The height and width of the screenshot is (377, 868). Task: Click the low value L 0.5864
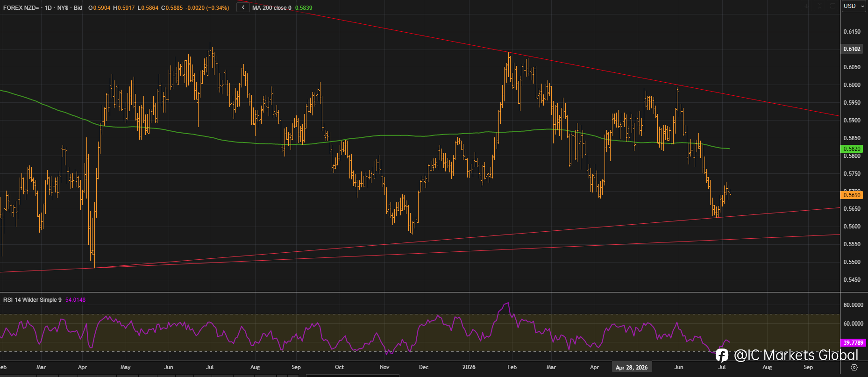pos(148,8)
